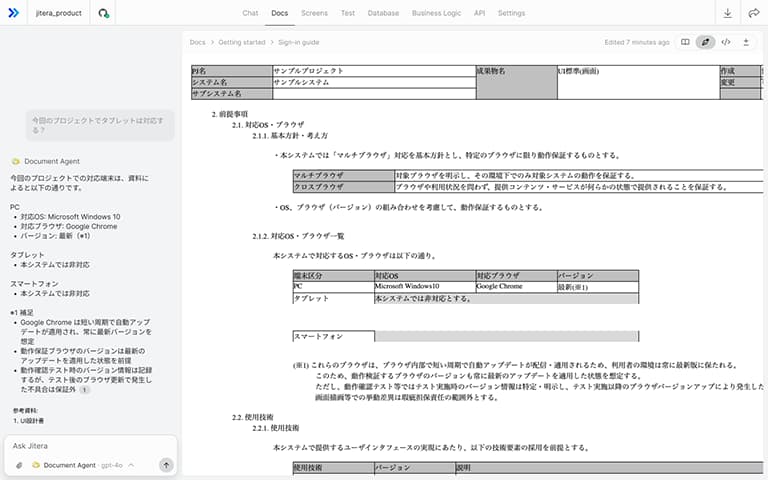Click the "サンプルプロジェクト" header cell
Screen dimensions: 768x480
374,71
